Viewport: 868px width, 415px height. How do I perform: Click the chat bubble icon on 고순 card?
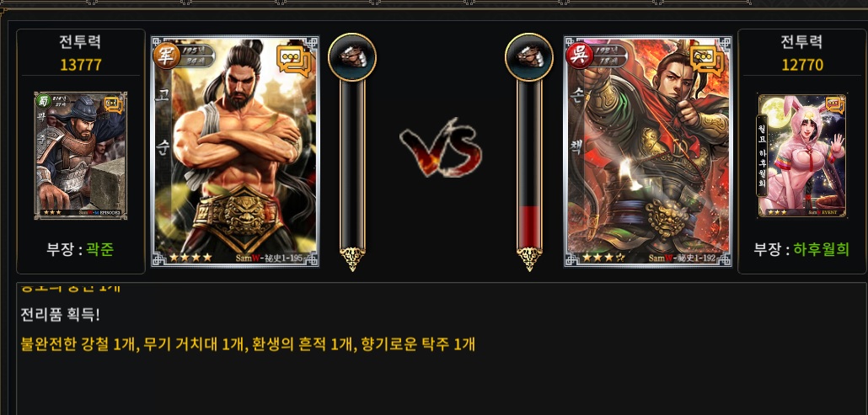coord(294,60)
